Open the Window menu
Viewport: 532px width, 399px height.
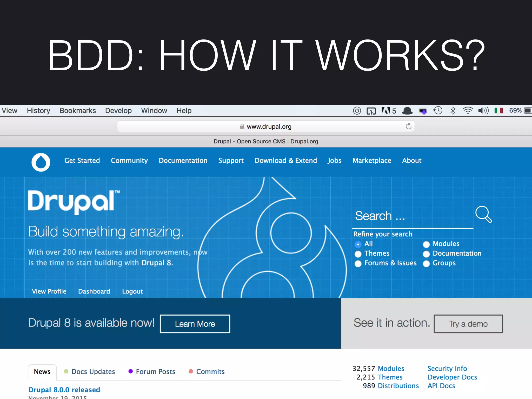click(154, 111)
